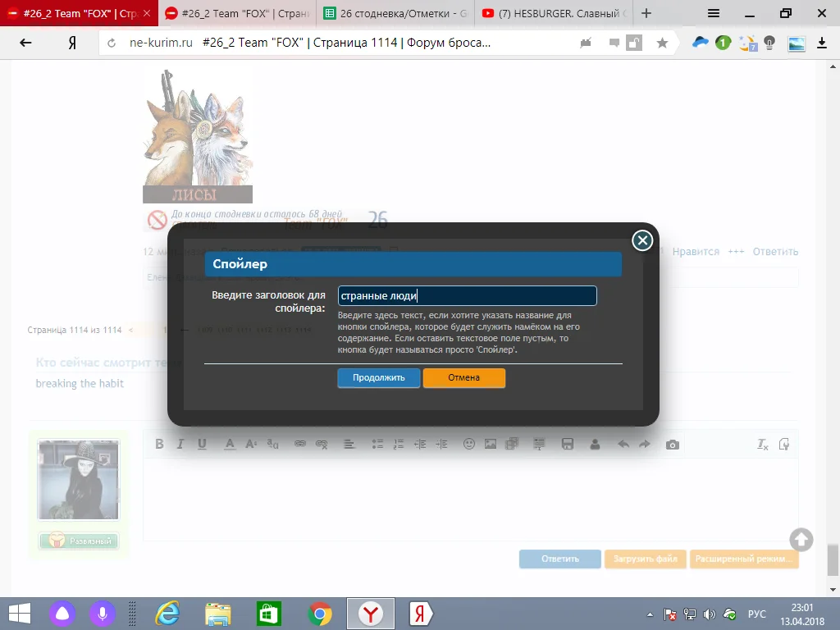Open the green number 1 extension
Image resolution: width=840 pixels, height=630 pixels.
tap(723, 43)
